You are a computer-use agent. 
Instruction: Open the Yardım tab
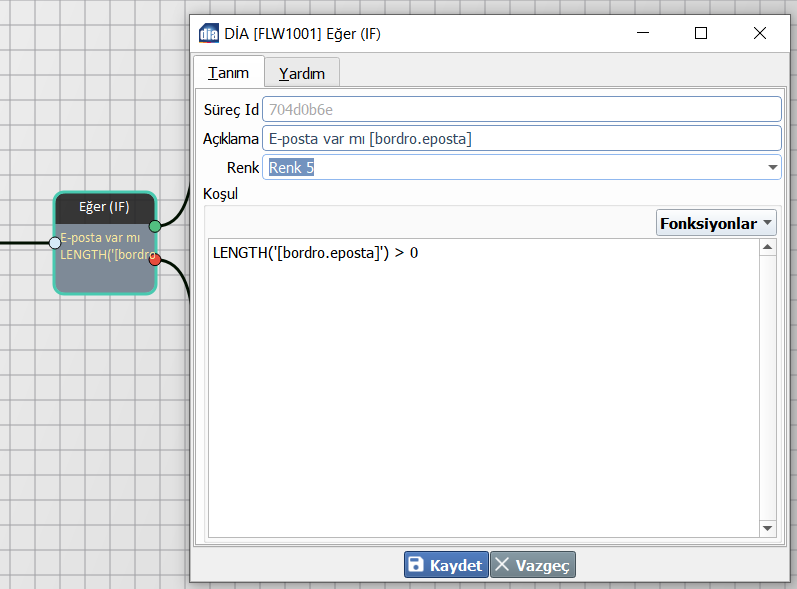click(302, 73)
